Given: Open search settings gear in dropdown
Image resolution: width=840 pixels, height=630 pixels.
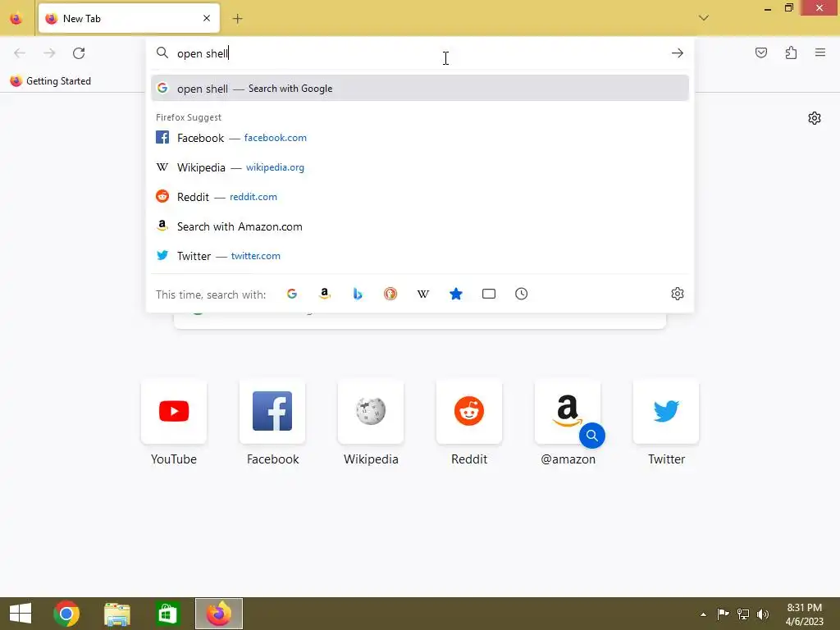Looking at the screenshot, I should click(x=677, y=294).
